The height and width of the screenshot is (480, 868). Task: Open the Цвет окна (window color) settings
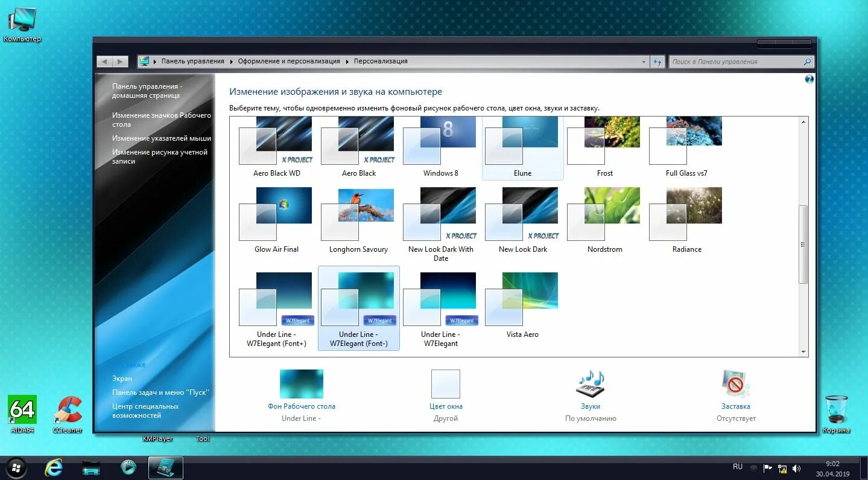click(x=446, y=392)
